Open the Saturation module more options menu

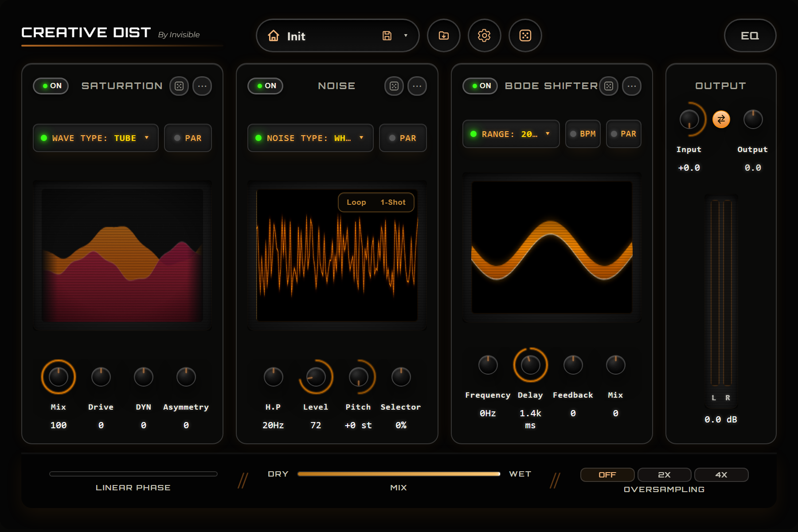coord(202,86)
